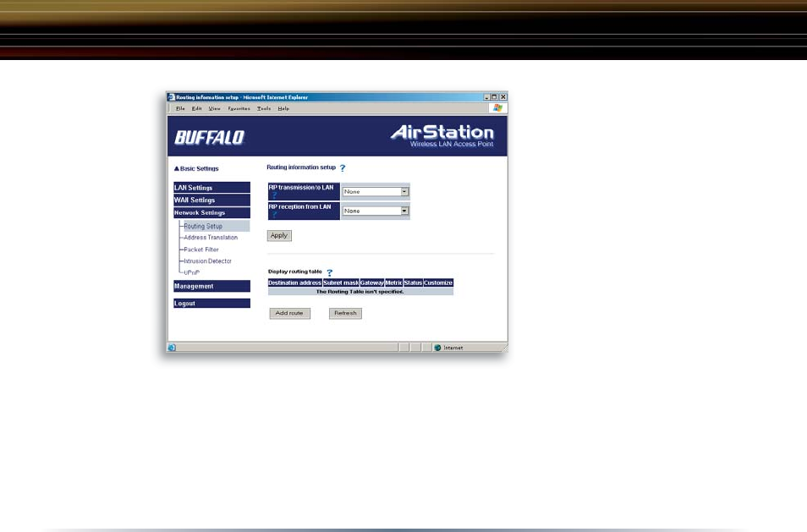
Task: Click the Add route button
Action: [290, 313]
